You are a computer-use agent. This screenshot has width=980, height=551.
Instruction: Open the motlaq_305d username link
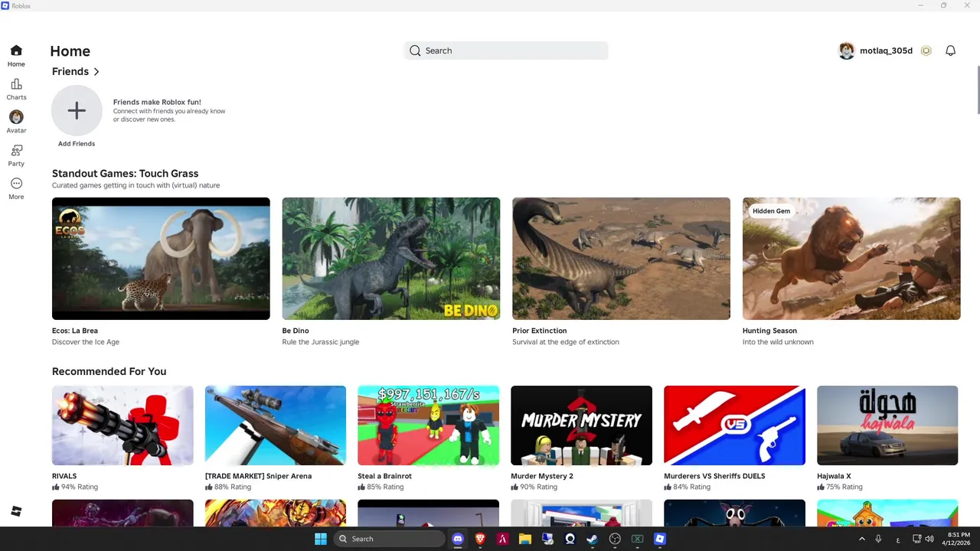pyautogui.click(x=886, y=51)
